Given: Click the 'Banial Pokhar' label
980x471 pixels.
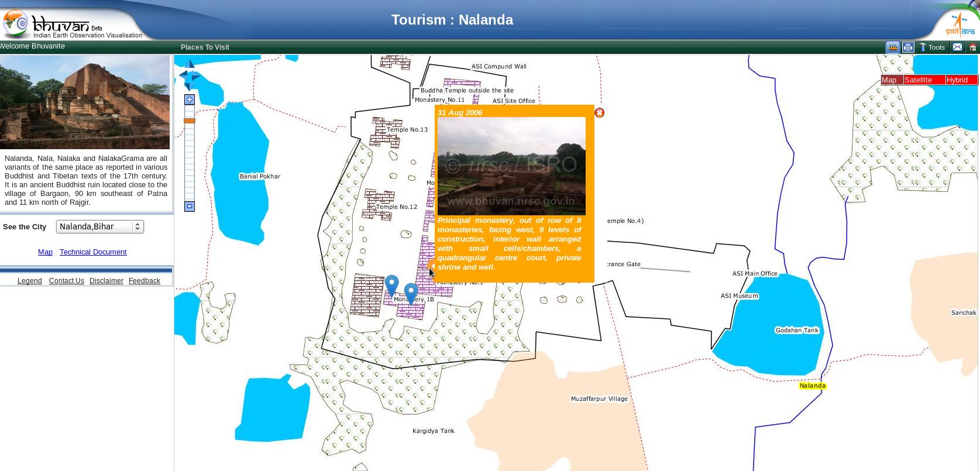Looking at the screenshot, I should coord(260,176).
